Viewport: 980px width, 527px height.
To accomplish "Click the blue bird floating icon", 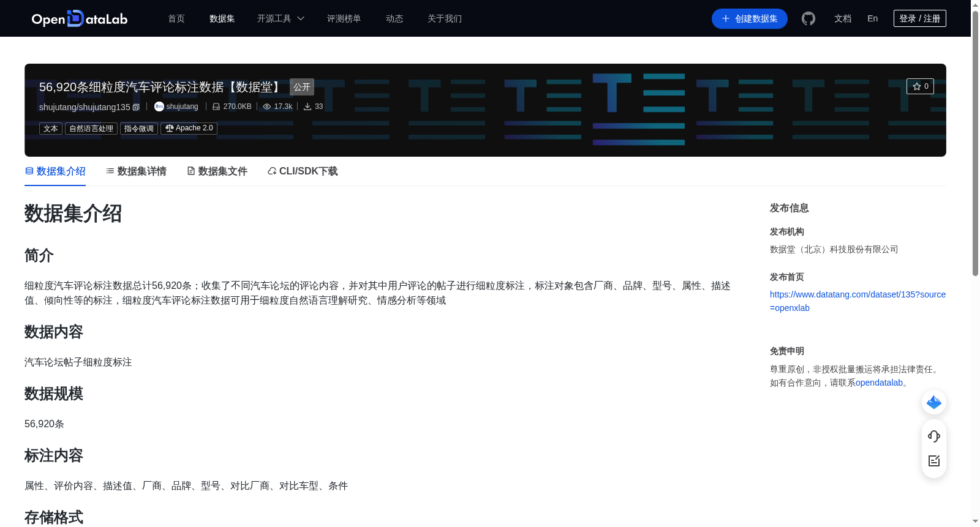I will click(x=934, y=402).
